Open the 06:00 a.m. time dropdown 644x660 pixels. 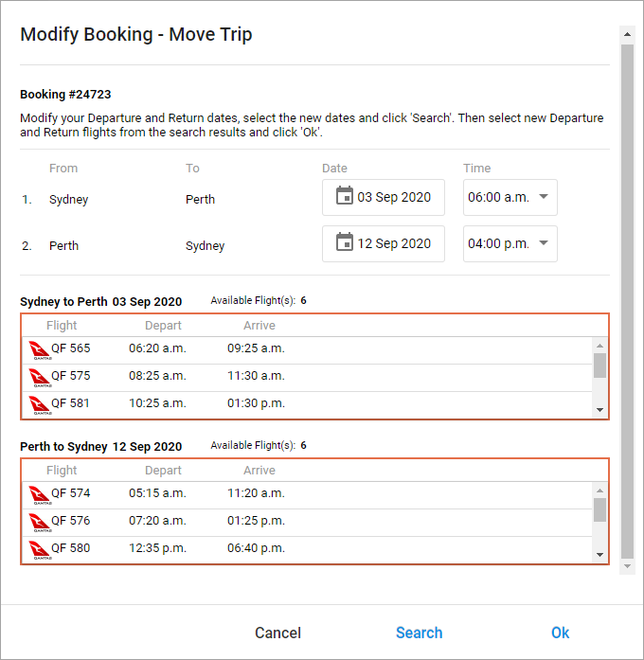510,198
